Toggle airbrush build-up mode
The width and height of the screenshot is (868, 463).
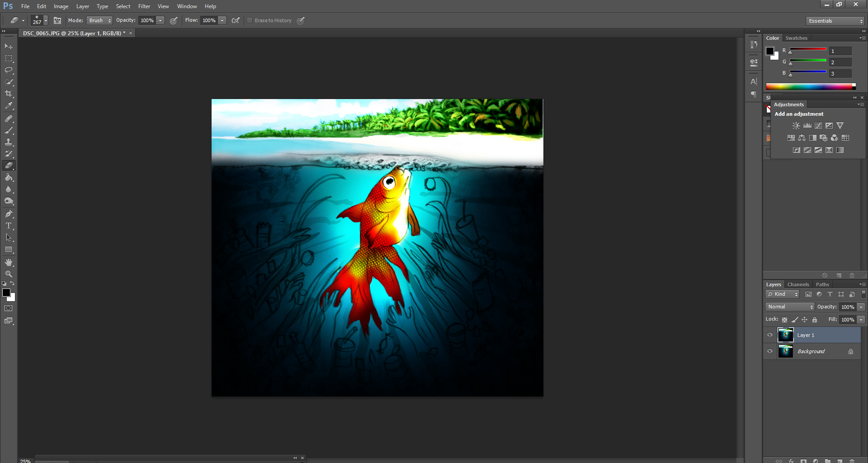click(x=236, y=20)
